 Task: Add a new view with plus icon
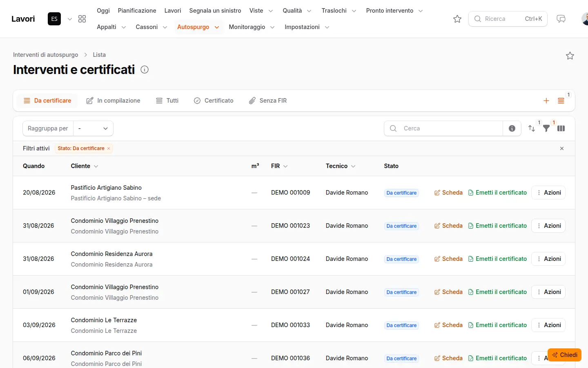tap(546, 101)
